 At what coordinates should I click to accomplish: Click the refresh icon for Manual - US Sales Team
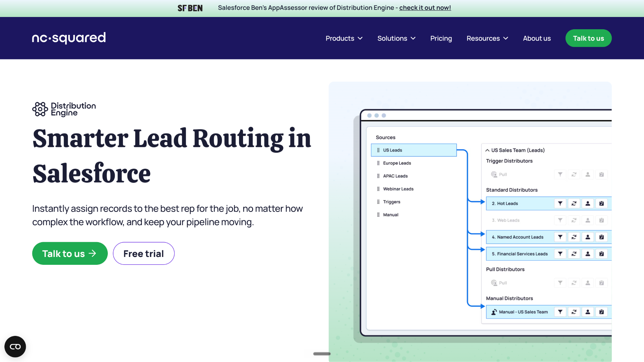click(x=574, y=312)
